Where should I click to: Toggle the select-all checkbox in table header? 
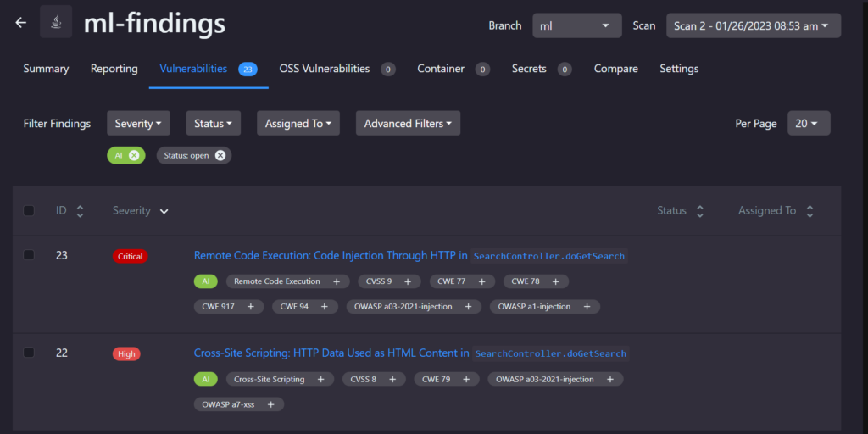[x=29, y=210]
